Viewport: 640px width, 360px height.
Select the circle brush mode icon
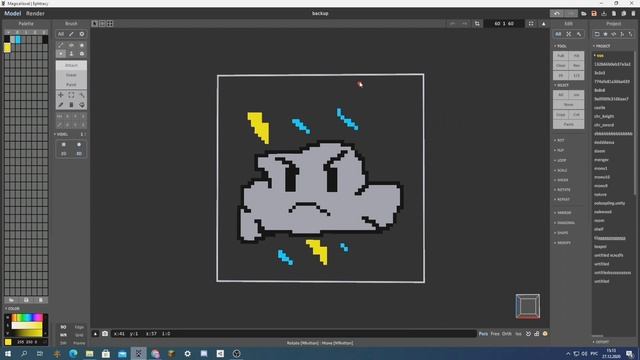pos(82,45)
